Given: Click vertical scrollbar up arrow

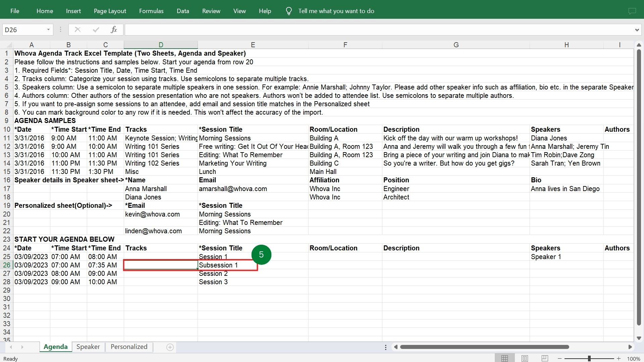Looking at the screenshot, I should [x=639, y=45].
